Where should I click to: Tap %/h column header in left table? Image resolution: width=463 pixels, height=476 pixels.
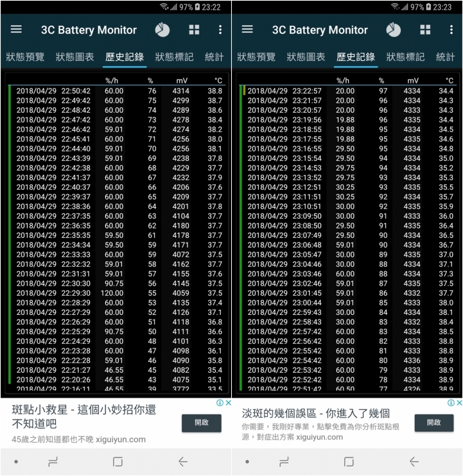(x=112, y=80)
